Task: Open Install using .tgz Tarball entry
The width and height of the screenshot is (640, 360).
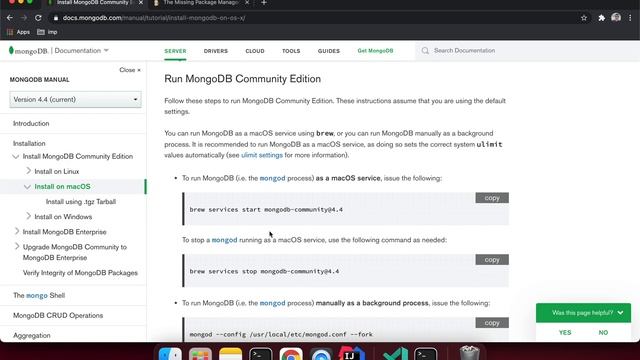Action: click(81, 202)
